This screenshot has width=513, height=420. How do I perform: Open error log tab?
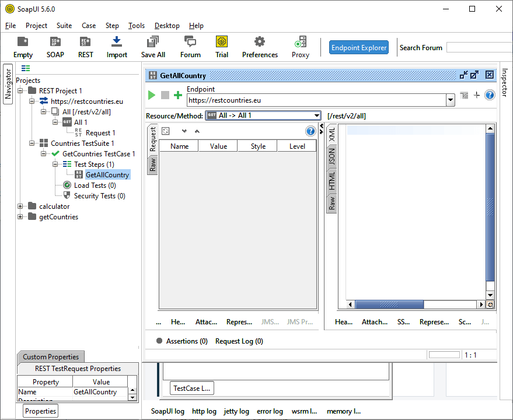tap(270, 411)
